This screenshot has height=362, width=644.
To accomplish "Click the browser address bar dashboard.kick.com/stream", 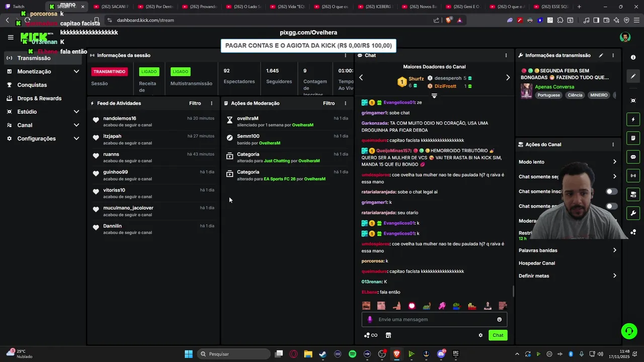I will point(145,20).
